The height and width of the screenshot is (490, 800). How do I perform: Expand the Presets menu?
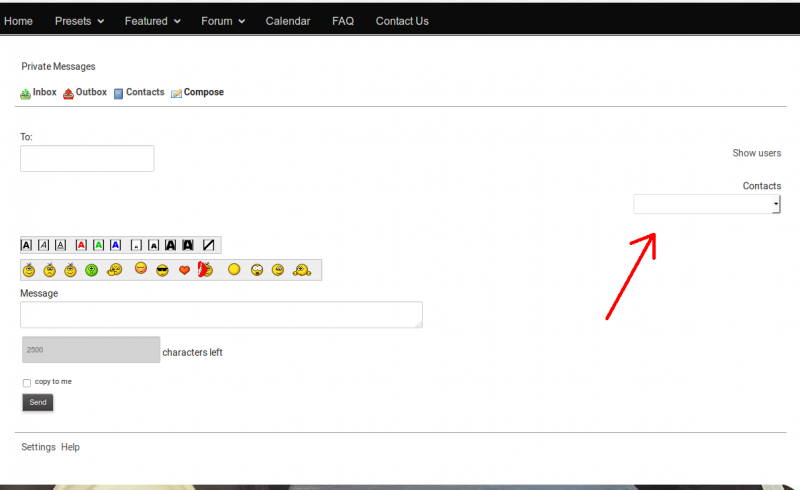click(78, 21)
